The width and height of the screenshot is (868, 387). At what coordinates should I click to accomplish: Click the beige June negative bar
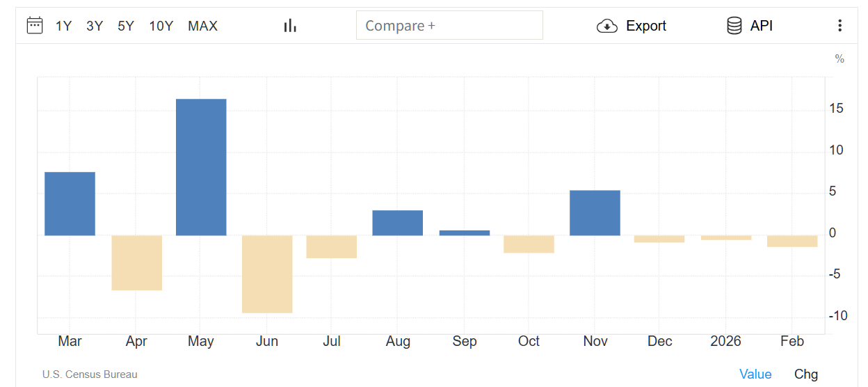[x=267, y=274]
